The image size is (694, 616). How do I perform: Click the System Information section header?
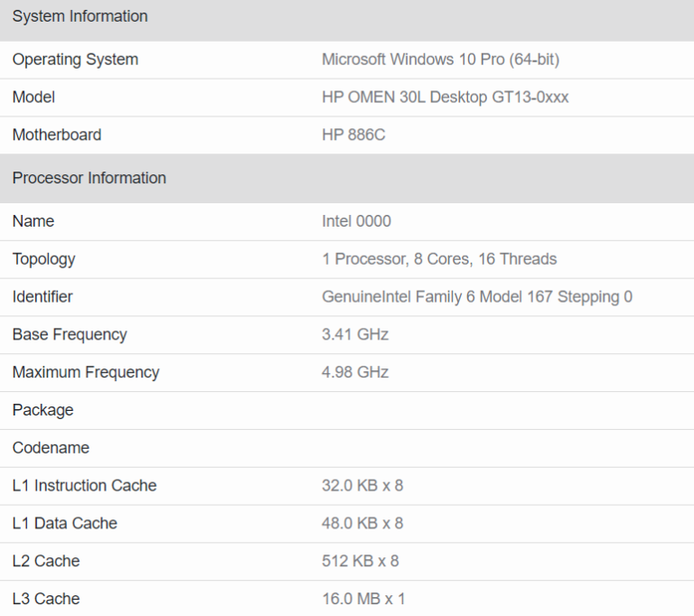pos(80,16)
